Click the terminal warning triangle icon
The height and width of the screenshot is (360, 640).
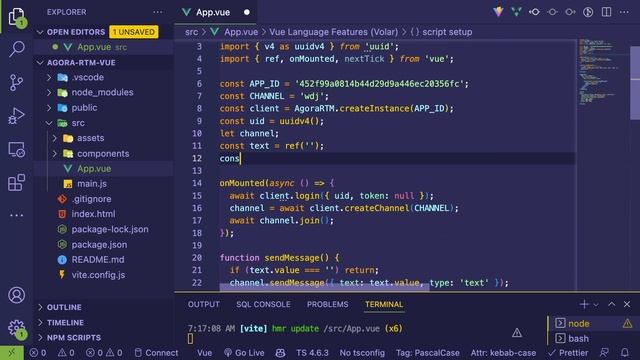pos(517,333)
